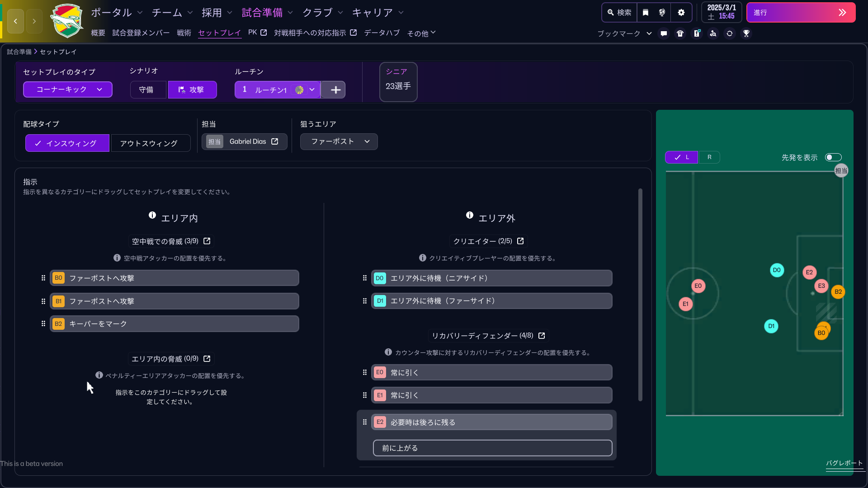This screenshot has height=488, width=868.
Task: Select D0 player marker on pitch
Action: click(x=777, y=270)
